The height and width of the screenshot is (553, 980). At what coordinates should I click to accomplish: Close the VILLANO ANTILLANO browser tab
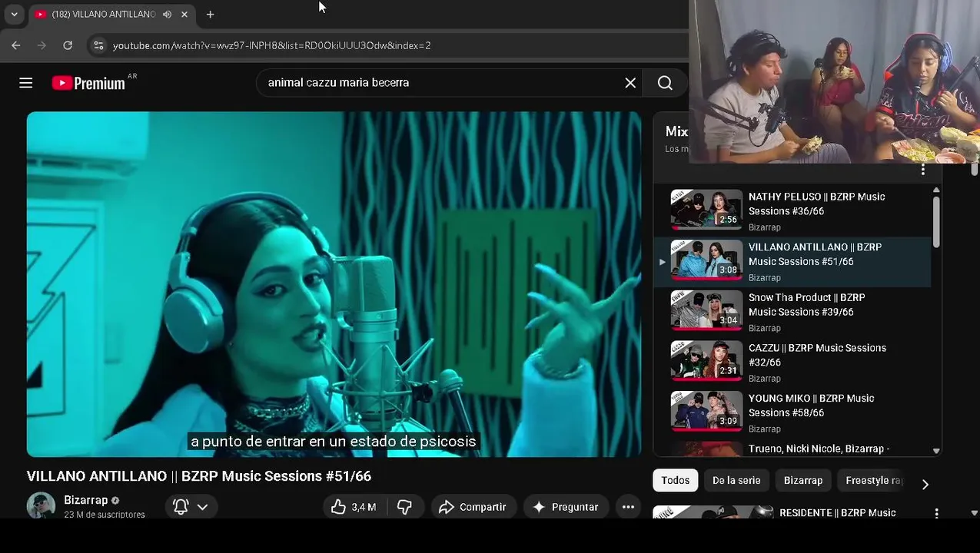pos(184,15)
